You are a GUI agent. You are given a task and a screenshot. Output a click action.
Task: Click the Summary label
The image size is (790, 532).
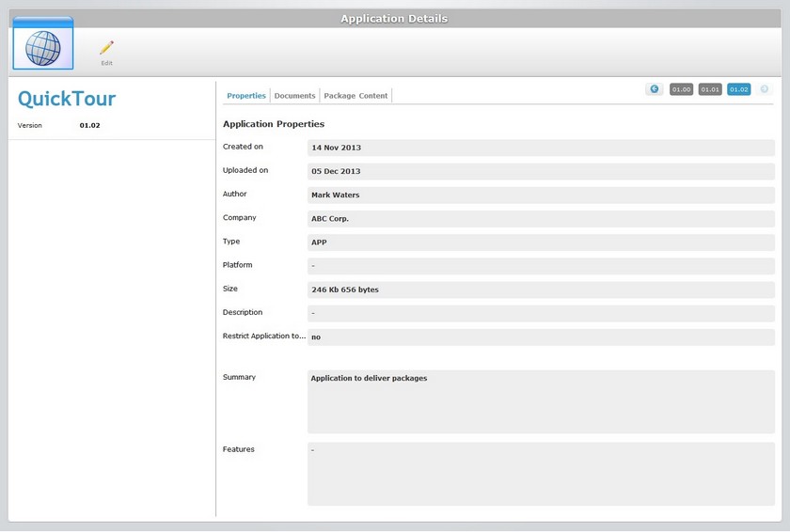click(x=239, y=377)
